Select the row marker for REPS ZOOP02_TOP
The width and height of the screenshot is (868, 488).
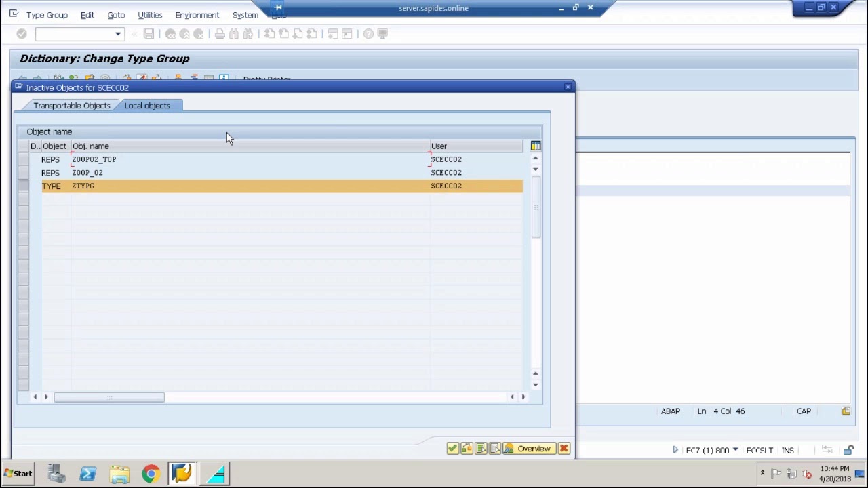(24, 159)
